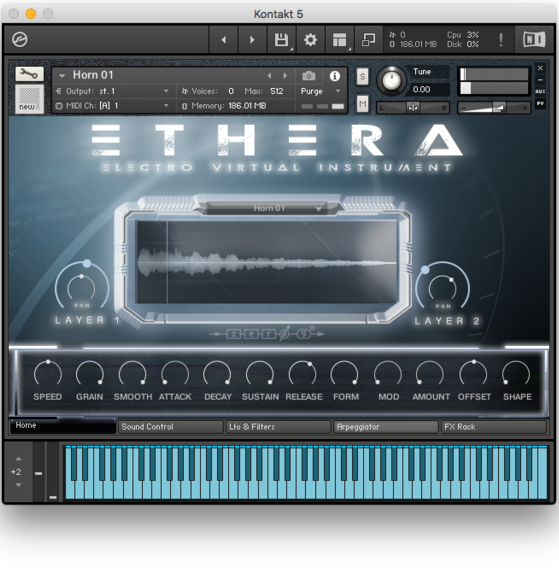Open the save floppy disk menu
The image size is (559, 573).
(281, 39)
